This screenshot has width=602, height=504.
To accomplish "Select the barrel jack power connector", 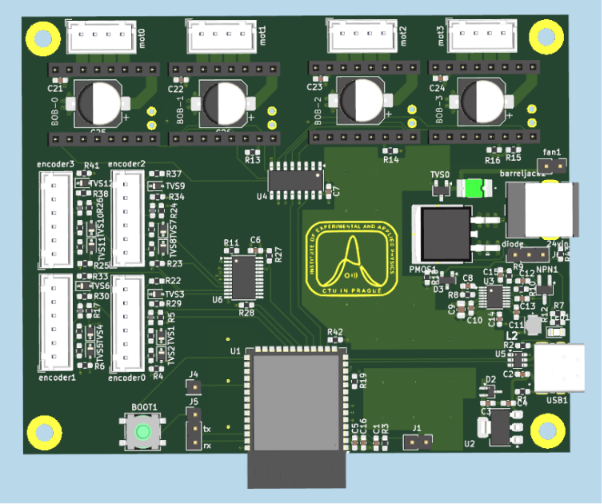I will click(x=542, y=210).
